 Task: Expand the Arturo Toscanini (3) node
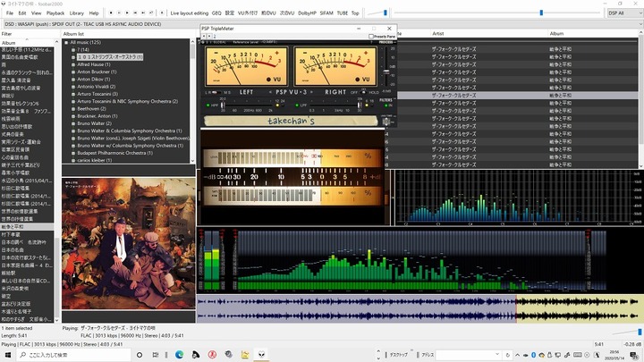click(73, 94)
